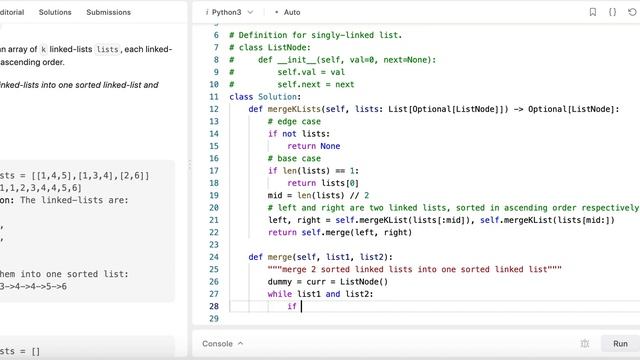Click the '# edge case' comment
Image resolution: width=640 pixels, height=360 pixels.
(x=294, y=121)
